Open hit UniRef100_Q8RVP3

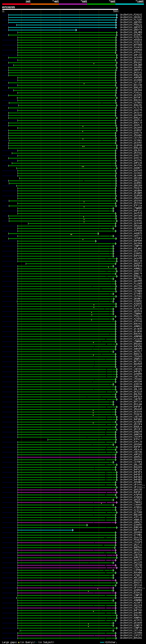[x=131, y=70]
